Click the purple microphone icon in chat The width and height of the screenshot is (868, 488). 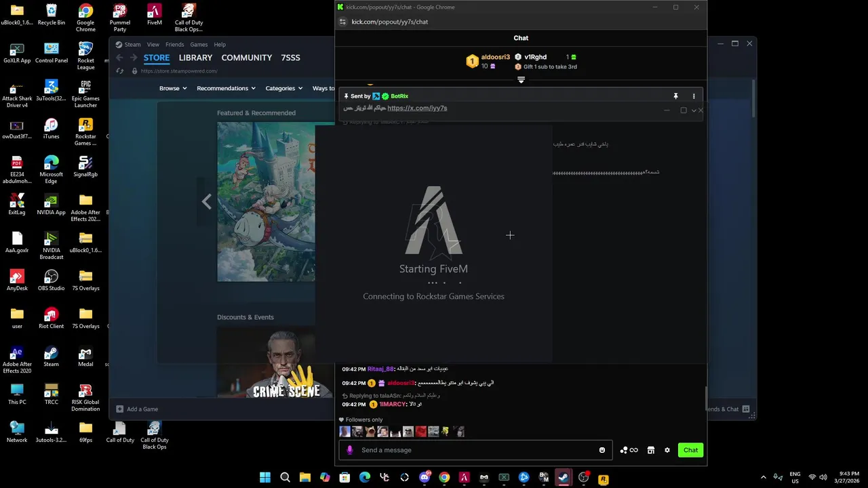coord(350,450)
